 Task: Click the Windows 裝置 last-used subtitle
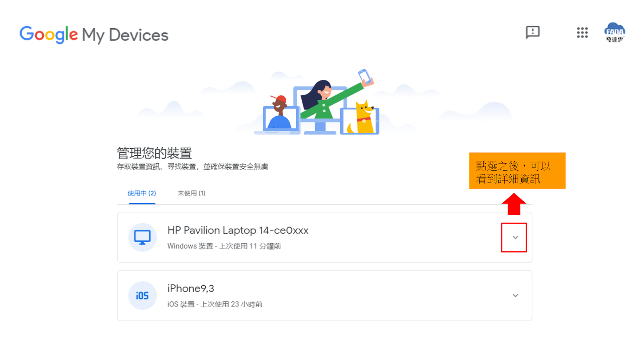click(224, 246)
